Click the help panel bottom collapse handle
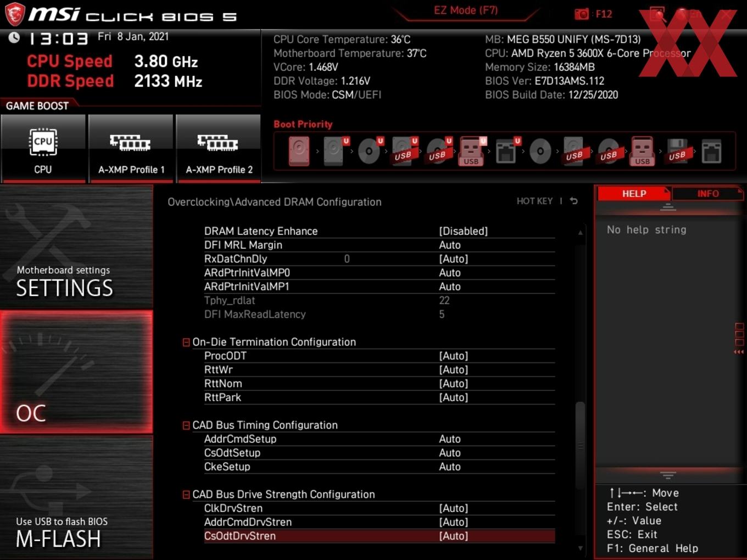 pos(668,475)
